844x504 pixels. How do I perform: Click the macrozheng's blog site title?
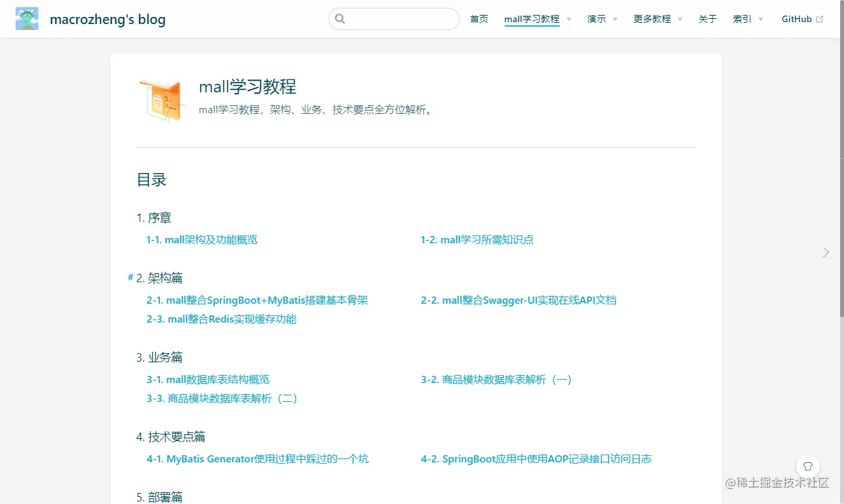coord(108,20)
